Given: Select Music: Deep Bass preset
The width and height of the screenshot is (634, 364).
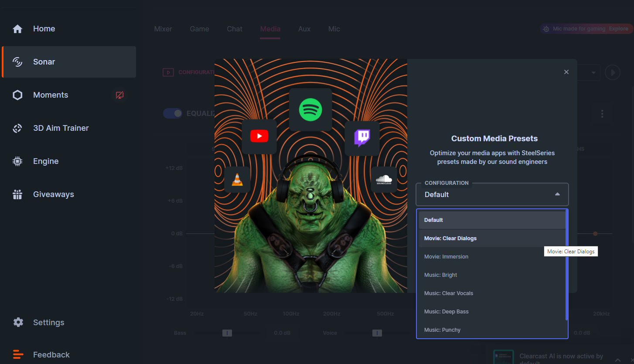Looking at the screenshot, I should click(x=492, y=312).
